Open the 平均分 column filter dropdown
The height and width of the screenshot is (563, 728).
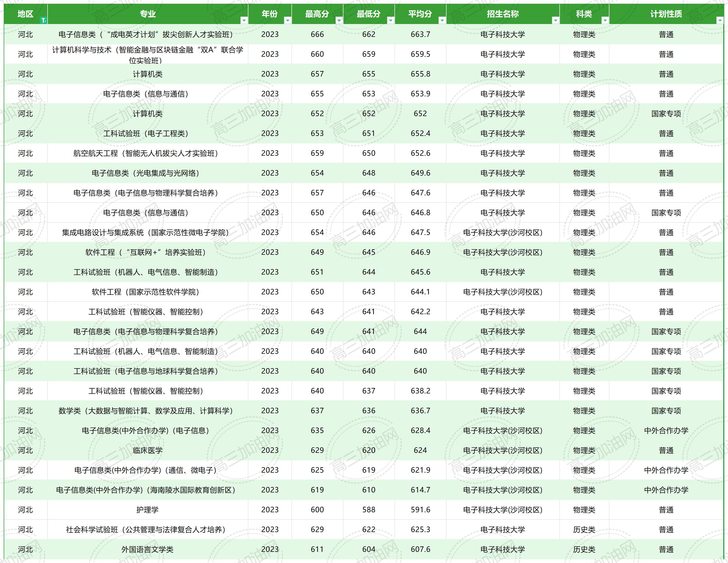click(x=442, y=21)
